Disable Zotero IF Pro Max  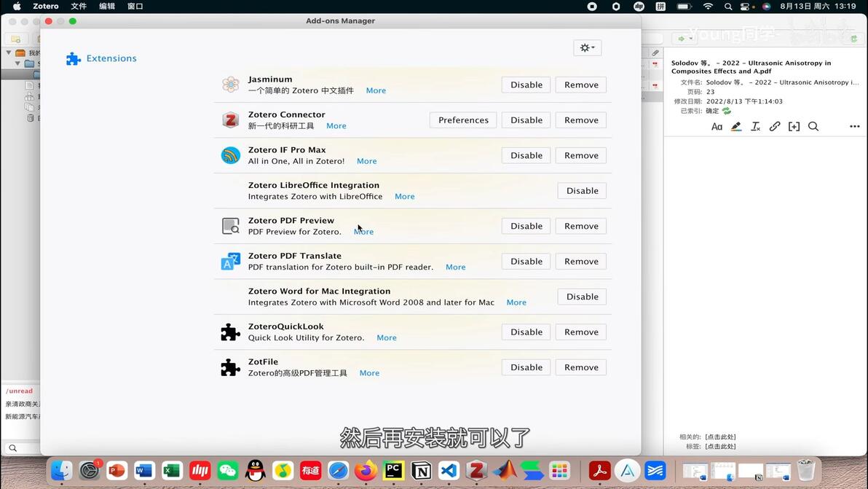pos(526,156)
